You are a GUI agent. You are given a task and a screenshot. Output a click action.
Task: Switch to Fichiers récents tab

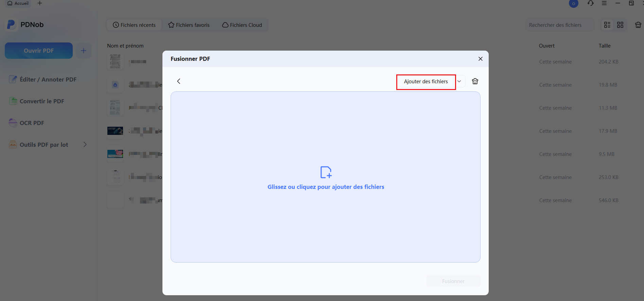(x=134, y=25)
